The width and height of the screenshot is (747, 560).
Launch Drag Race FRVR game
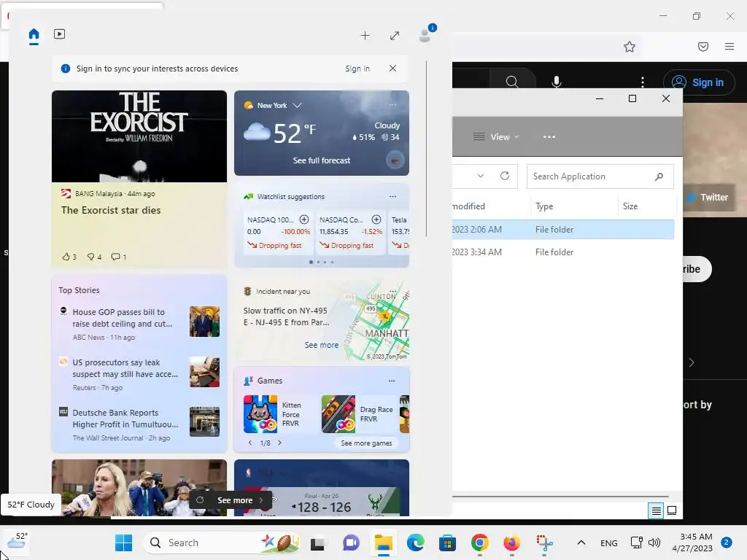tap(358, 414)
